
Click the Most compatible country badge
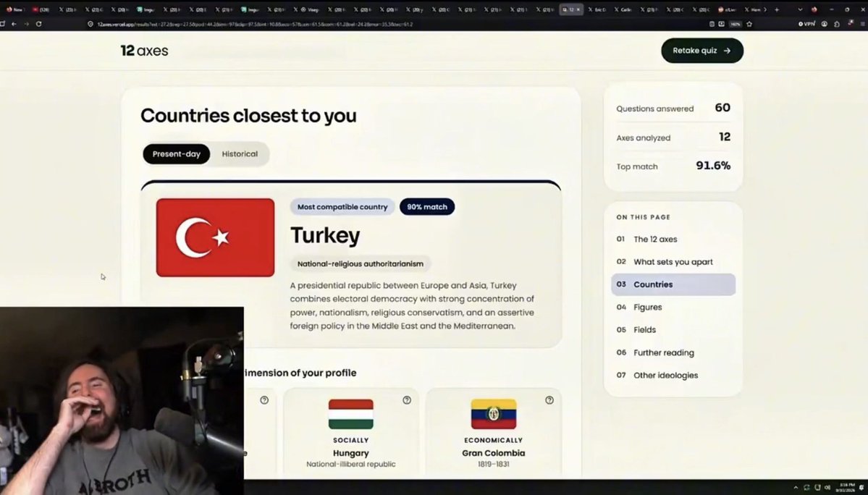(x=342, y=207)
